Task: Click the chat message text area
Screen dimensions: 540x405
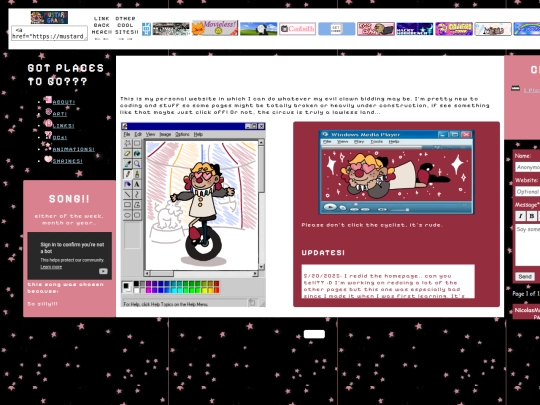Action: coord(528,245)
